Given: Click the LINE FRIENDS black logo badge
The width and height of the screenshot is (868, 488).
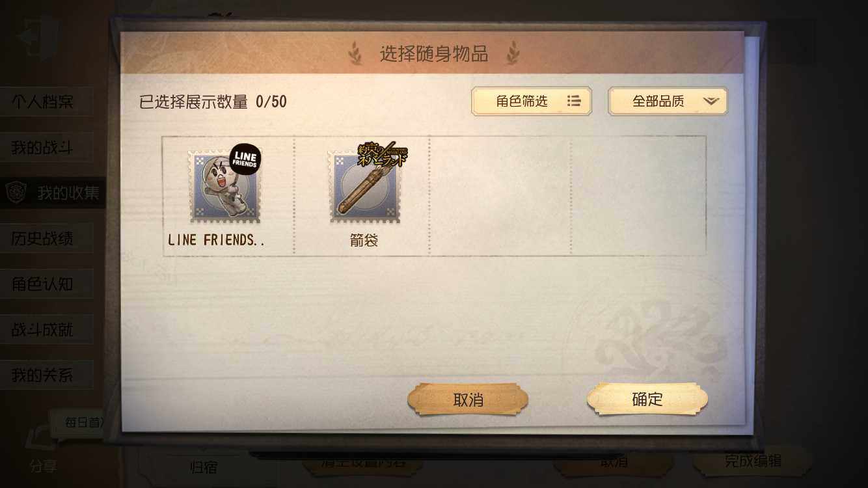Looking at the screenshot, I should point(245,159).
